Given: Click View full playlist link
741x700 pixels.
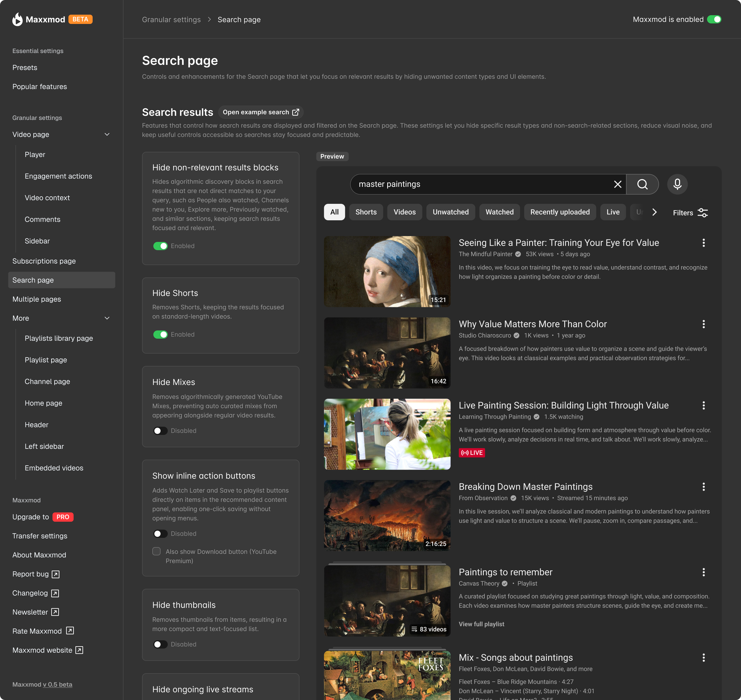Looking at the screenshot, I should click(481, 624).
